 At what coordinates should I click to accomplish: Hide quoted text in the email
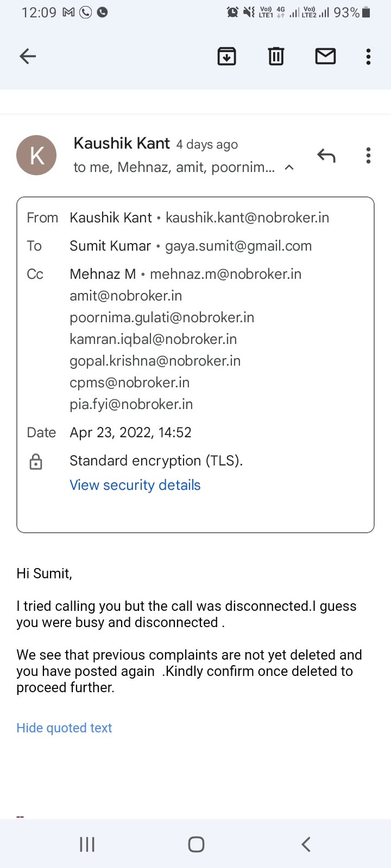coord(64,728)
